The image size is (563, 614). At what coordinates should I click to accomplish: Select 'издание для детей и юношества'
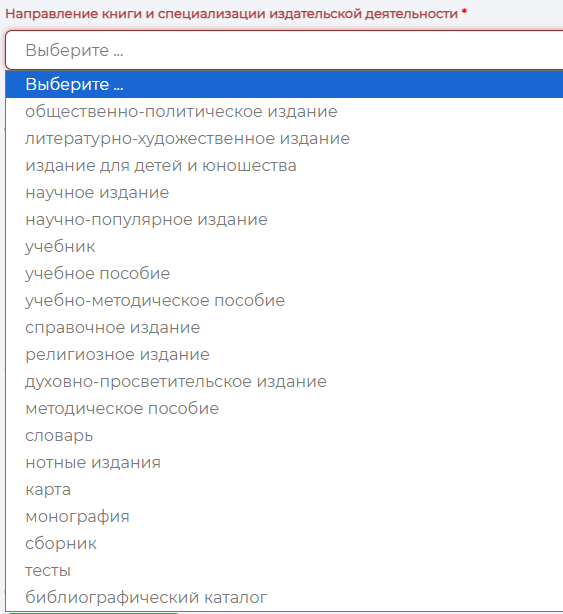pos(284,166)
